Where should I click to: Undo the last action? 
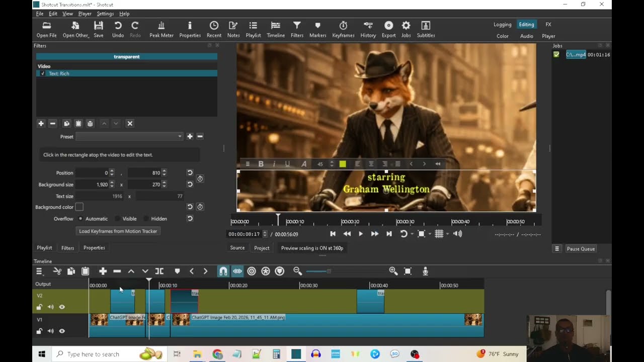coord(118,29)
